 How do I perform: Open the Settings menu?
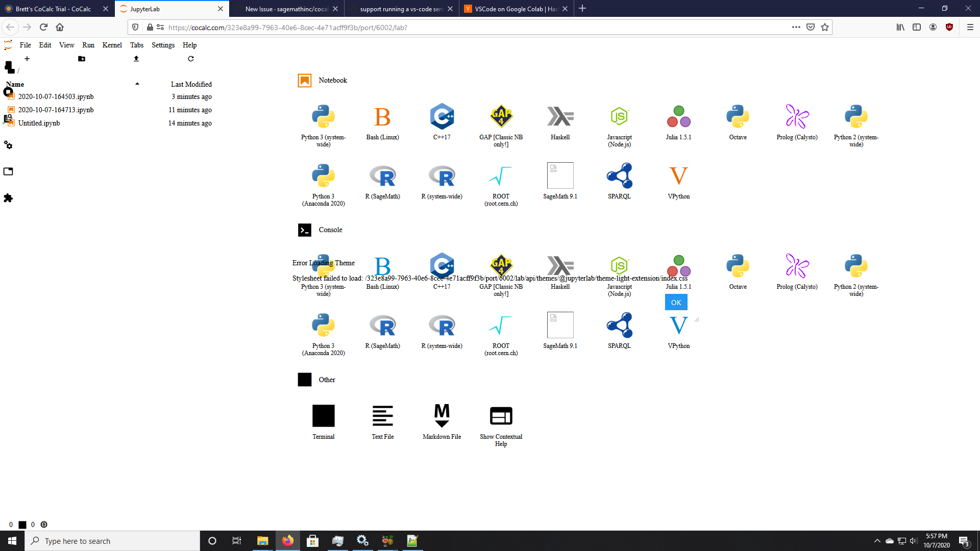(163, 45)
